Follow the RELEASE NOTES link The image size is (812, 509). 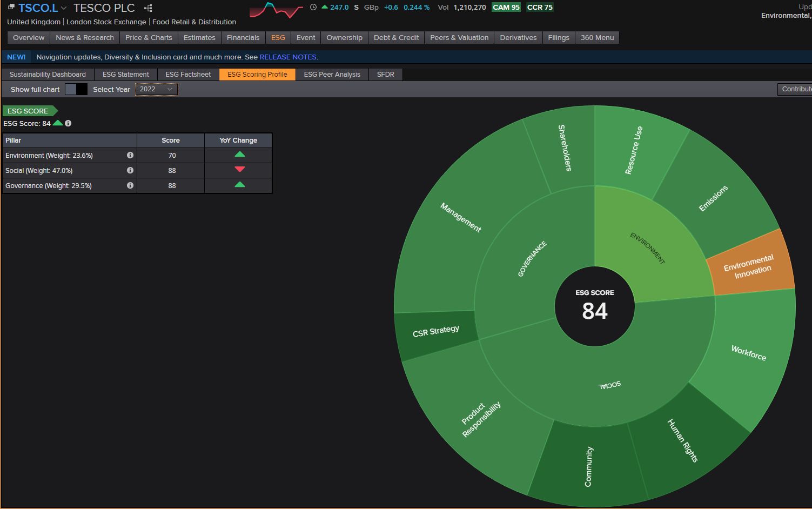pos(288,57)
